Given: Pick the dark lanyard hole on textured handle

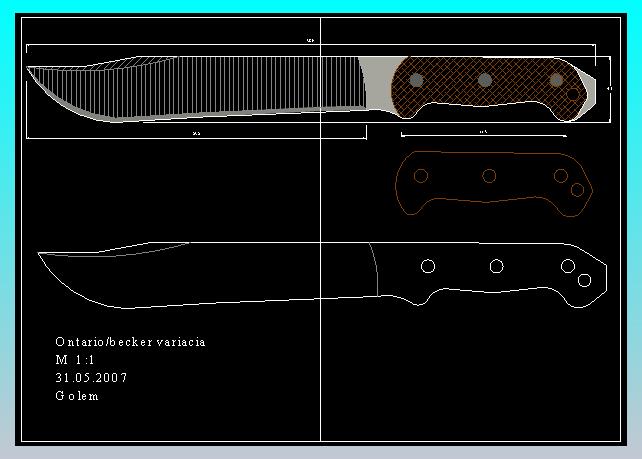Looking at the screenshot, I should (x=573, y=94).
